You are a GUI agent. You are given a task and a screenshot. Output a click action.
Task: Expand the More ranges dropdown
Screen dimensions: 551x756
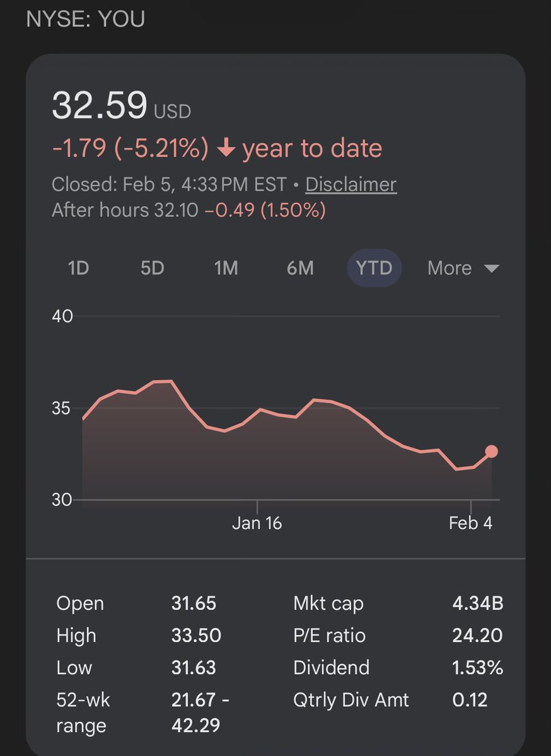[x=463, y=268]
